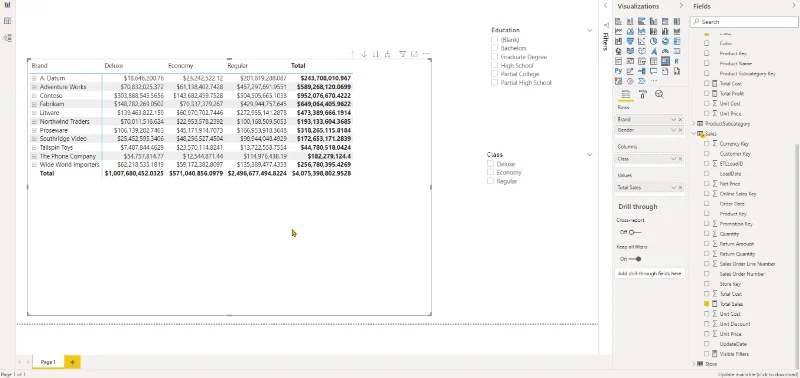Expand the ProductSubcategory table
This screenshot has width=800, height=378.
click(x=694, y=123)
